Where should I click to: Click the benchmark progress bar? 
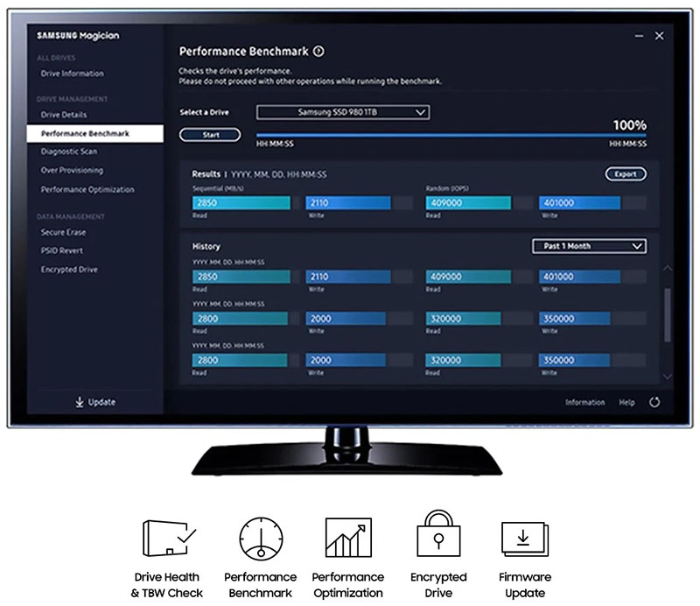point(451,135)
